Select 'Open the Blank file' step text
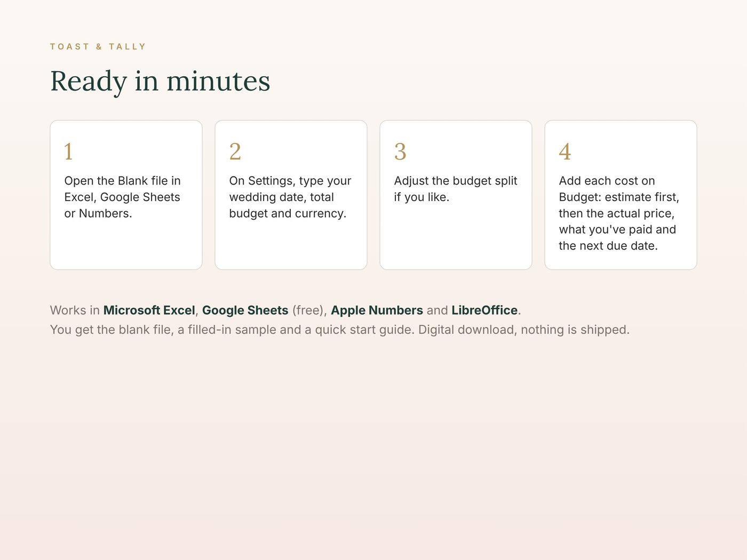Image resolution: width=747 pixels, height=560 pixels. coord(123,197)
